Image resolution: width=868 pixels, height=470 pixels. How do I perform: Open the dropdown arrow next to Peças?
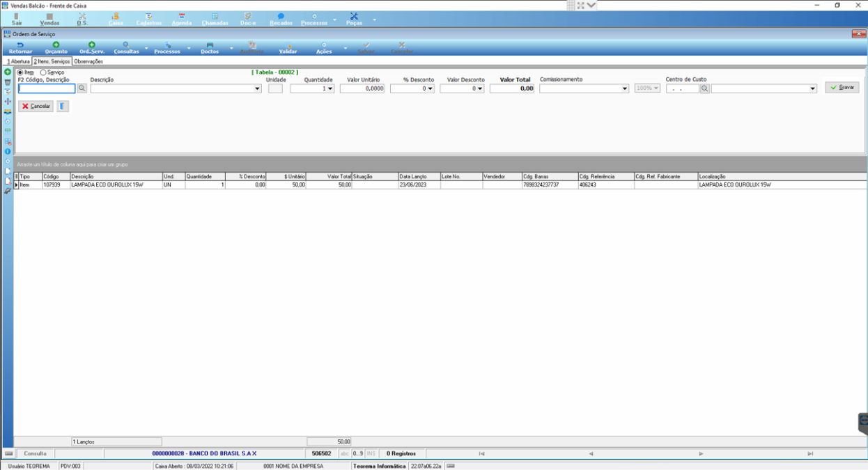point(374,19)
